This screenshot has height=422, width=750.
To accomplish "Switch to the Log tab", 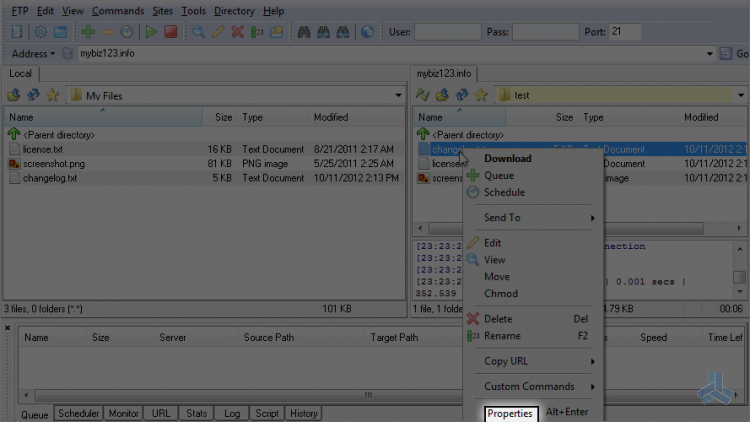I will [232, 413].
